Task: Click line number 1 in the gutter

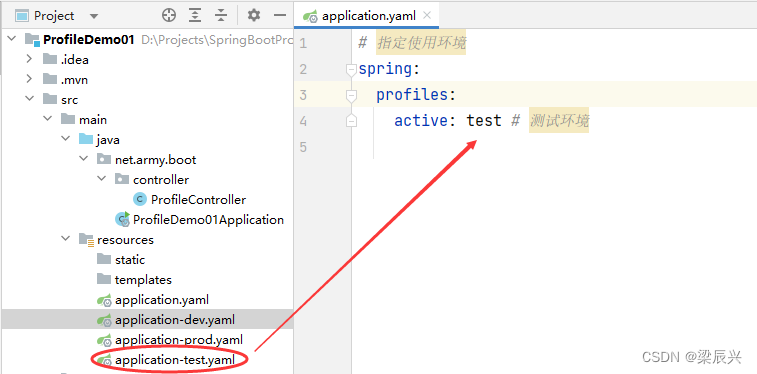Action: tap(303, 43)
